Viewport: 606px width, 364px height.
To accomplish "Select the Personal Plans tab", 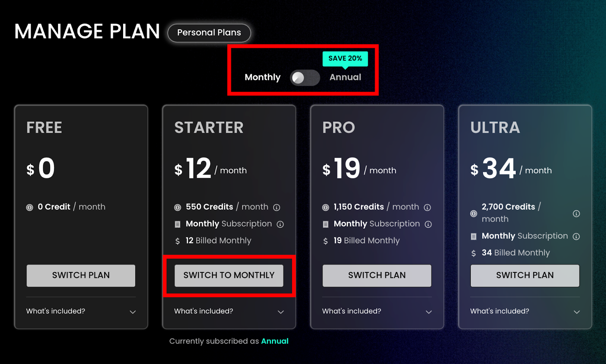I will (x=209, y=33).
